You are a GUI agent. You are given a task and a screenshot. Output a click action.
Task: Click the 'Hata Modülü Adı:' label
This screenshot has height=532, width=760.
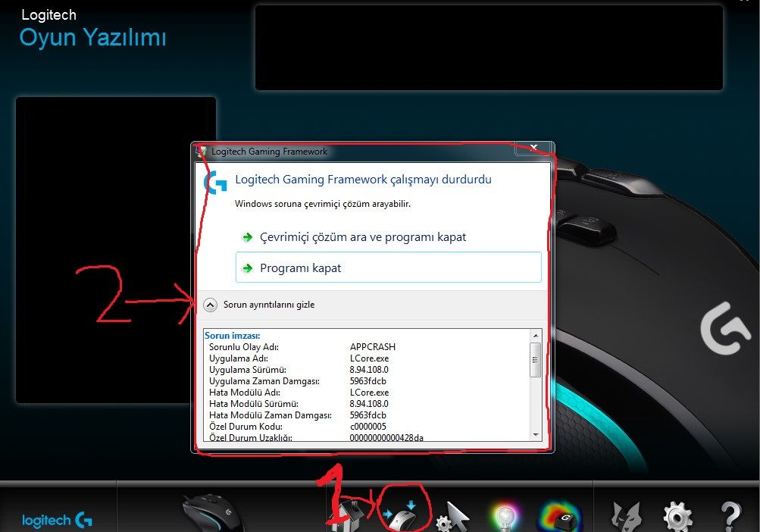pyautogui.click(x=245, y=393)
